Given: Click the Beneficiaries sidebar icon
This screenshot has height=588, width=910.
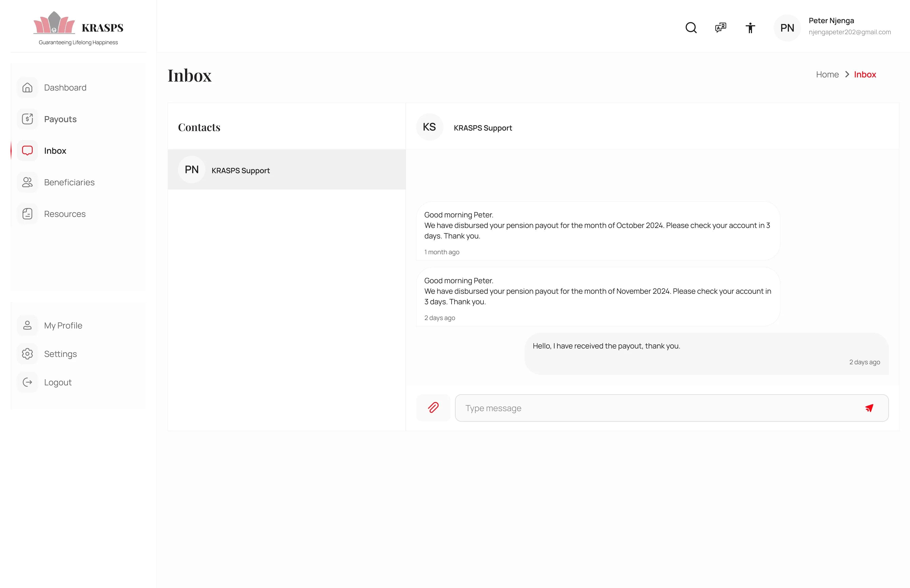Looking at the screenshot, I should pyautogui.click(x=27, y=182).
